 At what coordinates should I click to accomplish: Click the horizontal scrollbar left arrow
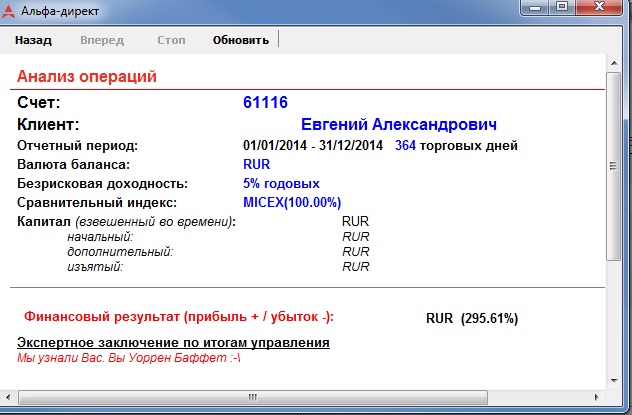coord(8,397)
